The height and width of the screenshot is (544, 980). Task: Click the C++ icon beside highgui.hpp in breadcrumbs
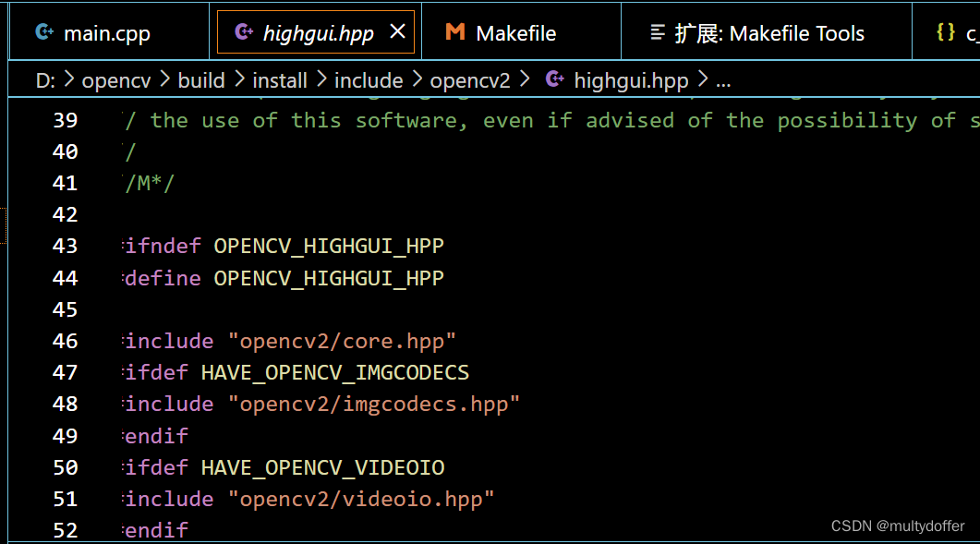click(554, 79)
